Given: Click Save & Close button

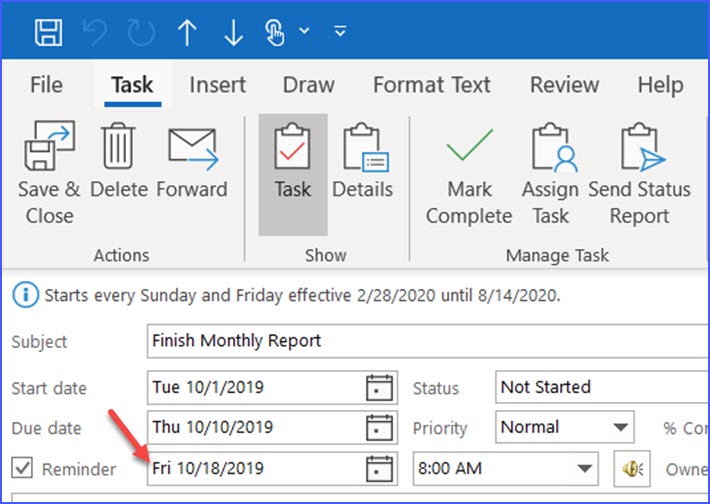Looking at the screenshot, I should click(49, 173).
